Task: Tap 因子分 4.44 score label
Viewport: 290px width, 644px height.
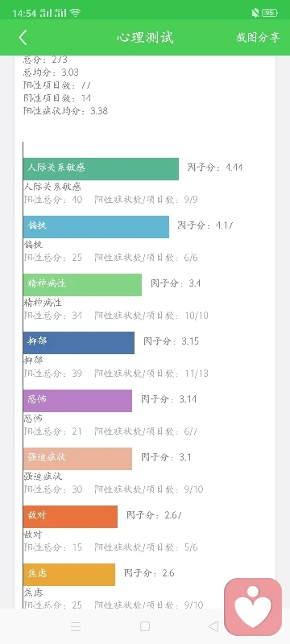Action: (215, 167)
